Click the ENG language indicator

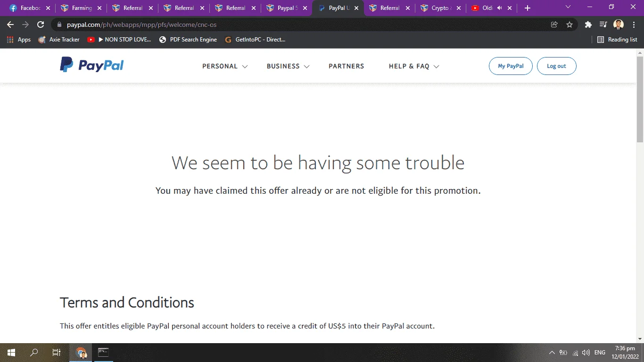pyautogui.click(x=600, y=353)
